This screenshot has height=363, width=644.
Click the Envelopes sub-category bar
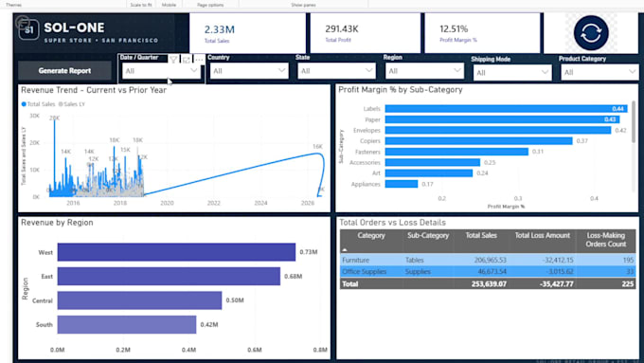[x=498, y=130]
